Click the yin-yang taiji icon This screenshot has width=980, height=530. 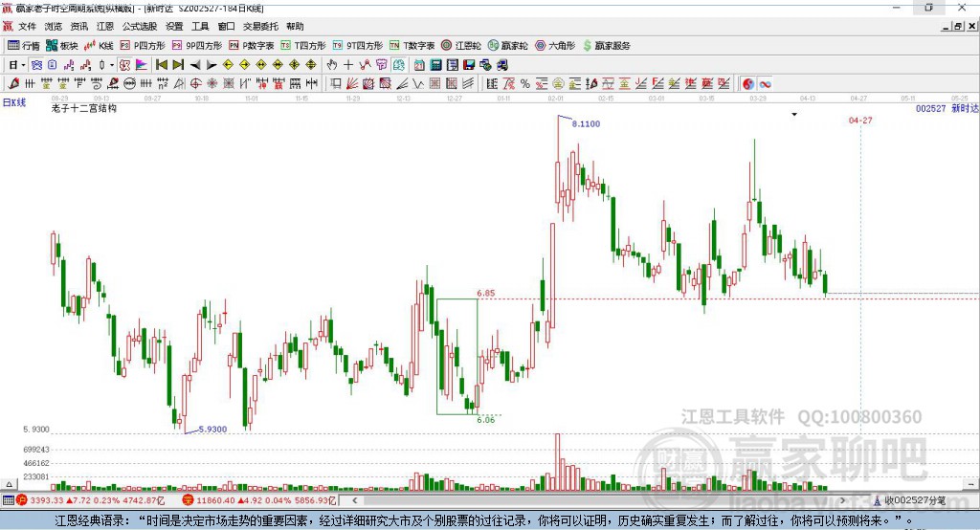748,83
